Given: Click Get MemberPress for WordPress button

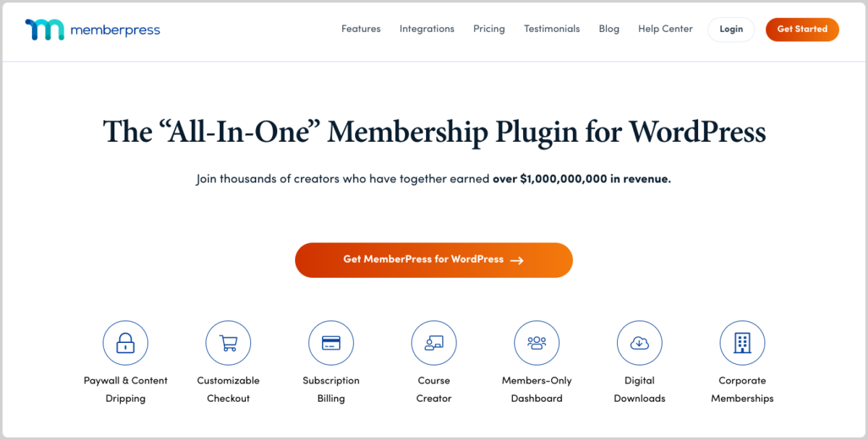Looking at the screenshot, I should click(434, 260).
